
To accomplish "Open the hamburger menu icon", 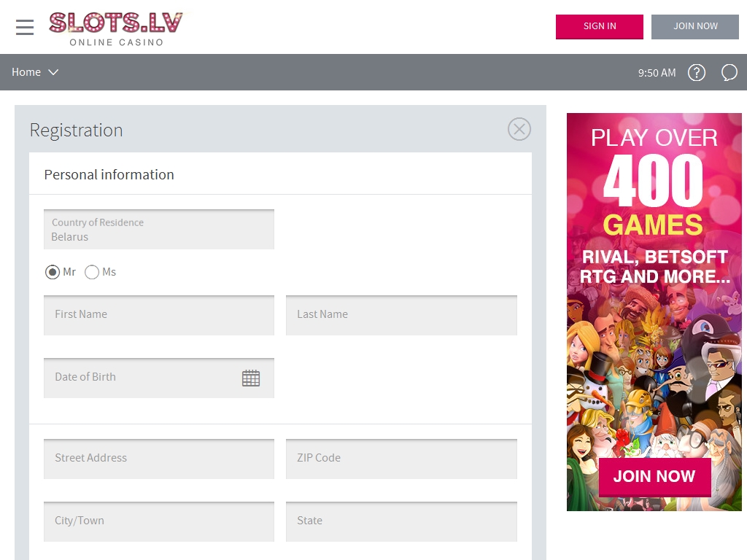I will [25, 27].
